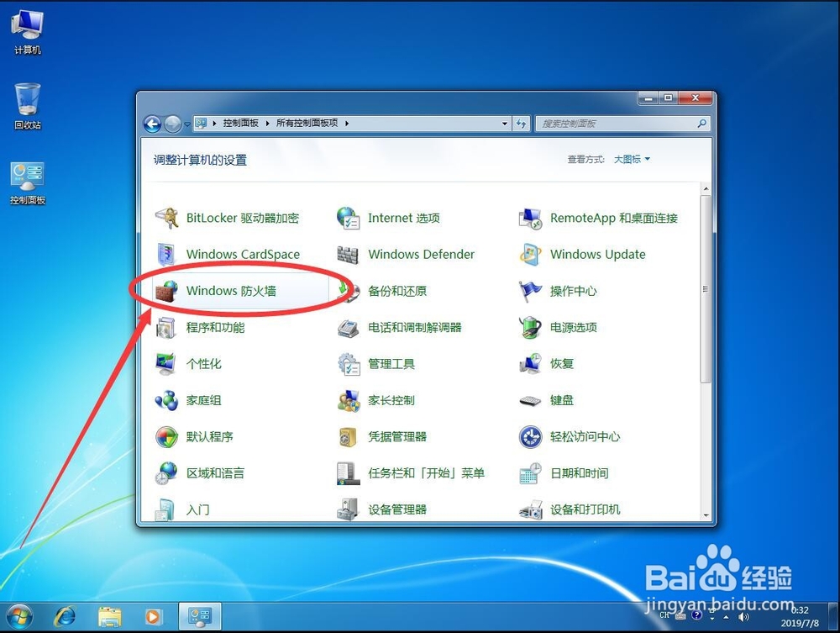Open recent pages dropdown beside forward button
Viewport: 840px width, 633px height.
pyautogui.click(x=187, y=124)
